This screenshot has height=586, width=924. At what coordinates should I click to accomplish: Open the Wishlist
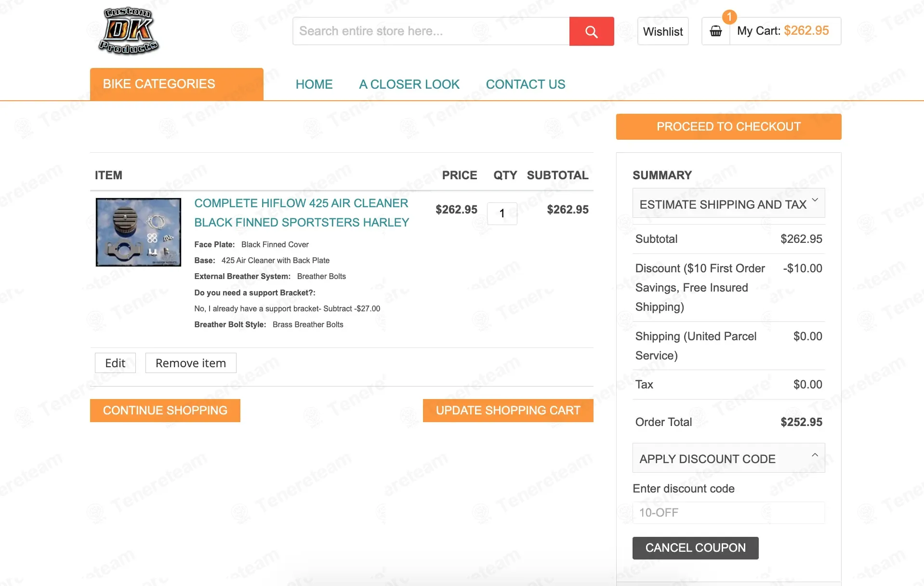tap(662, 31)
